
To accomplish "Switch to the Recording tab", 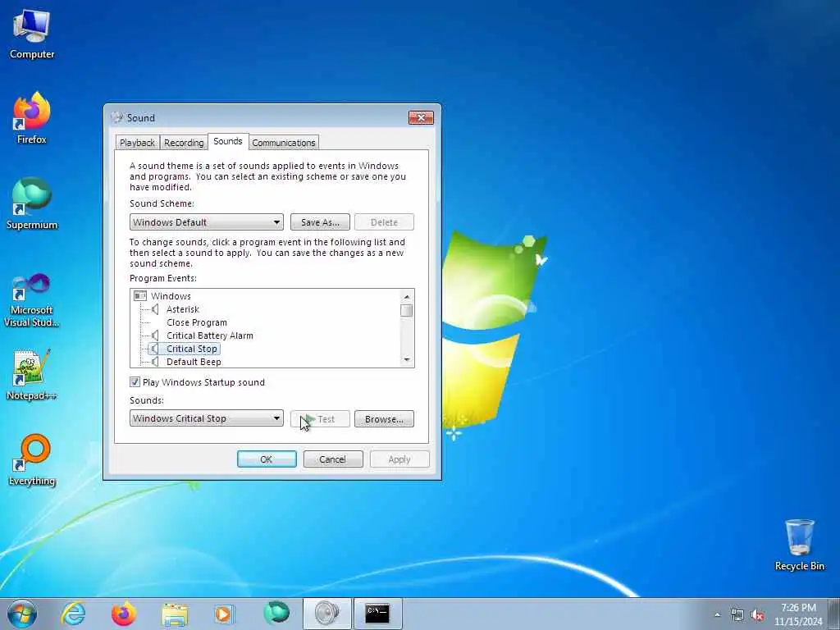I will (x=184, y=143).
